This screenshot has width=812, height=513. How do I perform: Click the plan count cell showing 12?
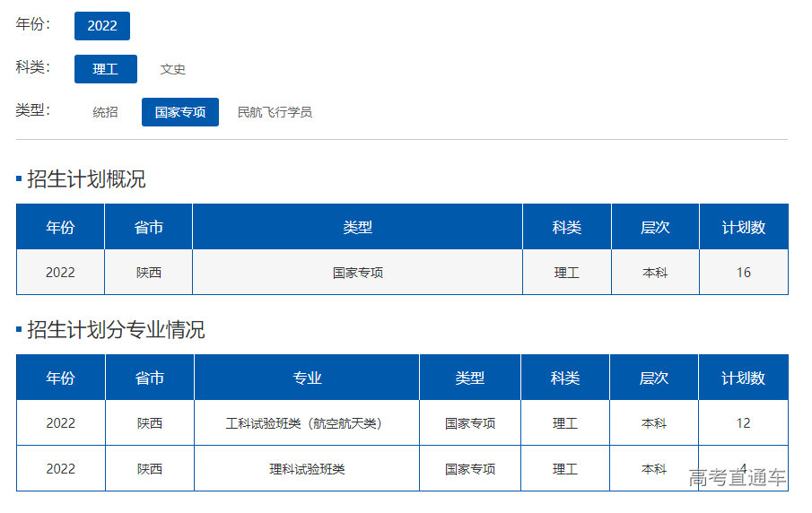743,423
